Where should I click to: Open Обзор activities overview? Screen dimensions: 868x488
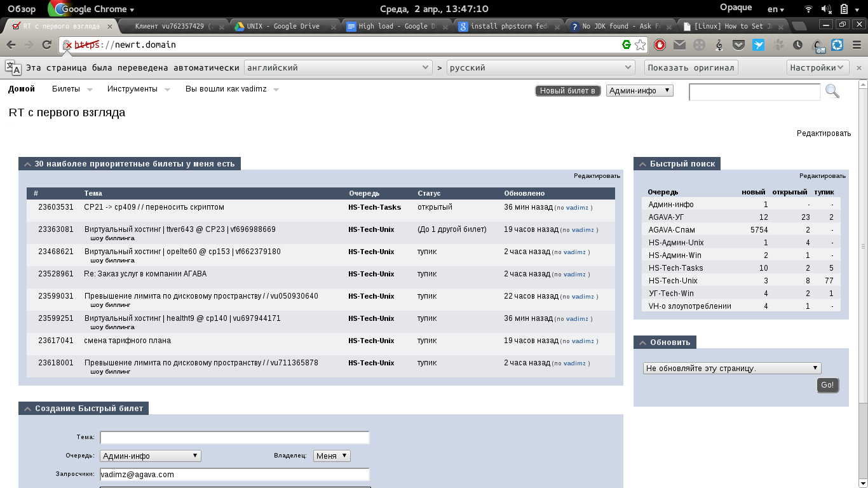22,9
